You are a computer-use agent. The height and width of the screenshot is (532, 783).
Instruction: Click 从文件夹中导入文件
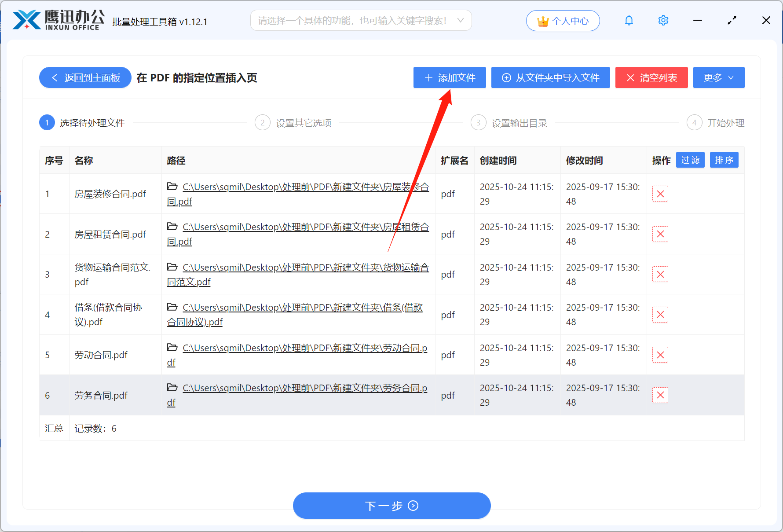click(550, 77)
